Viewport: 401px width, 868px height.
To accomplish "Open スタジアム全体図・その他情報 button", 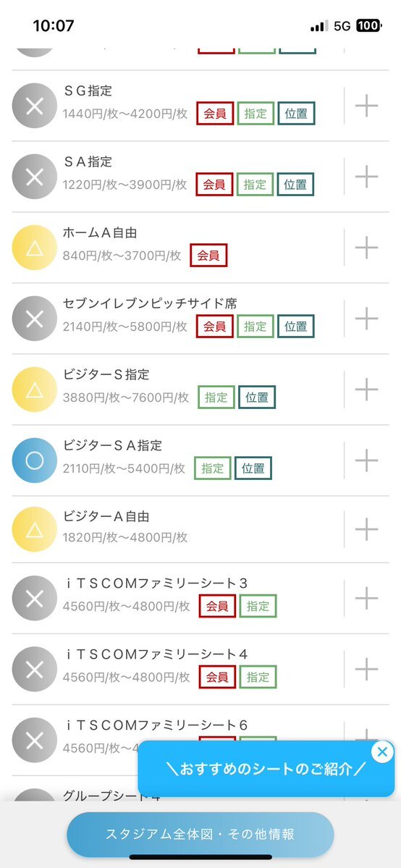I will [x=200, y=834].
